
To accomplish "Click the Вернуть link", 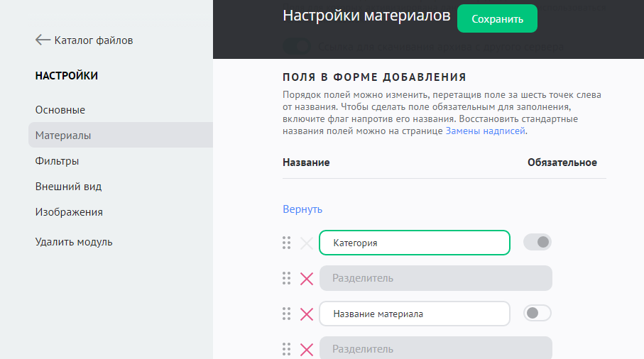I will tap(302, 209).
